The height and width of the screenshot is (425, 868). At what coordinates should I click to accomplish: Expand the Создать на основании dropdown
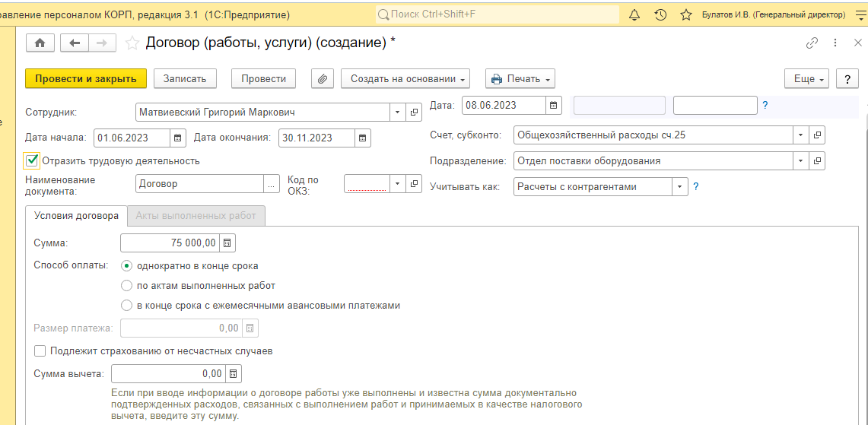coord(406,78)
